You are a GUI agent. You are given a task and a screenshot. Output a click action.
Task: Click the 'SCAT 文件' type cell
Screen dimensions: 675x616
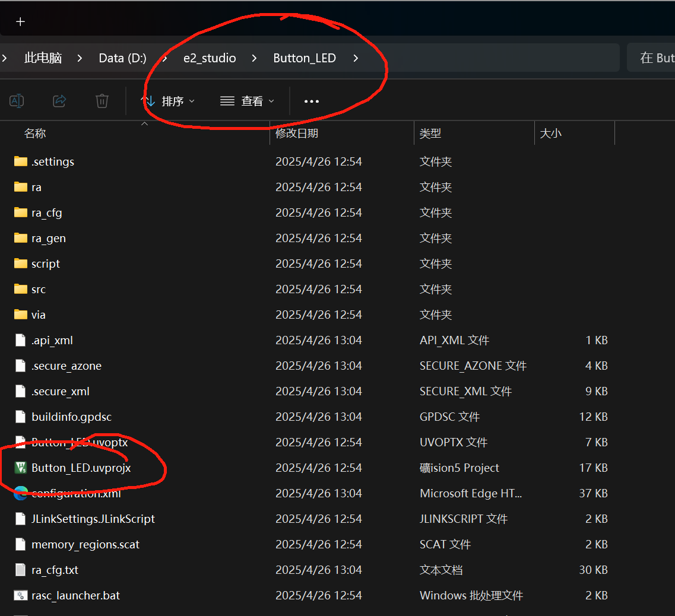pyautogui.click(x=446, y=545)
